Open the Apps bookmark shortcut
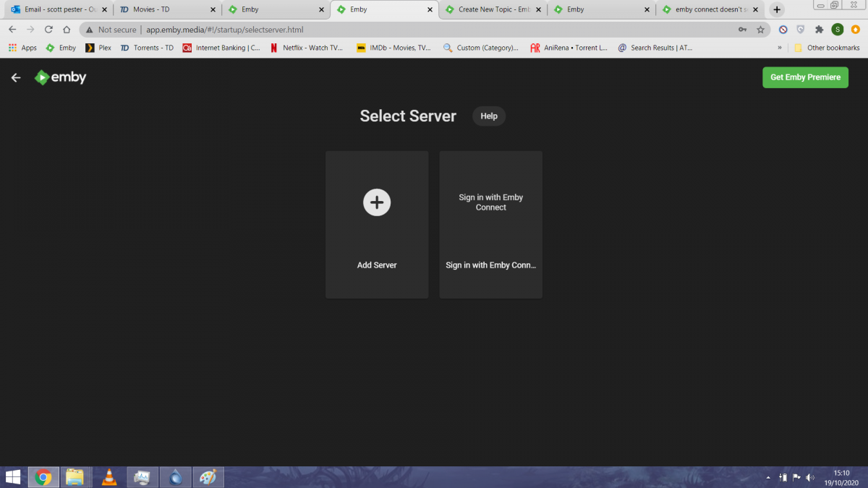The width and height of the screenshot is (868, 488). click(22, 48)
